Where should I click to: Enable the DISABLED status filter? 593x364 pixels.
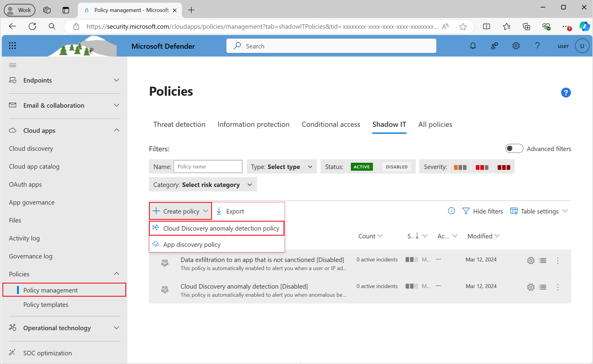click(x=396, y=167)
